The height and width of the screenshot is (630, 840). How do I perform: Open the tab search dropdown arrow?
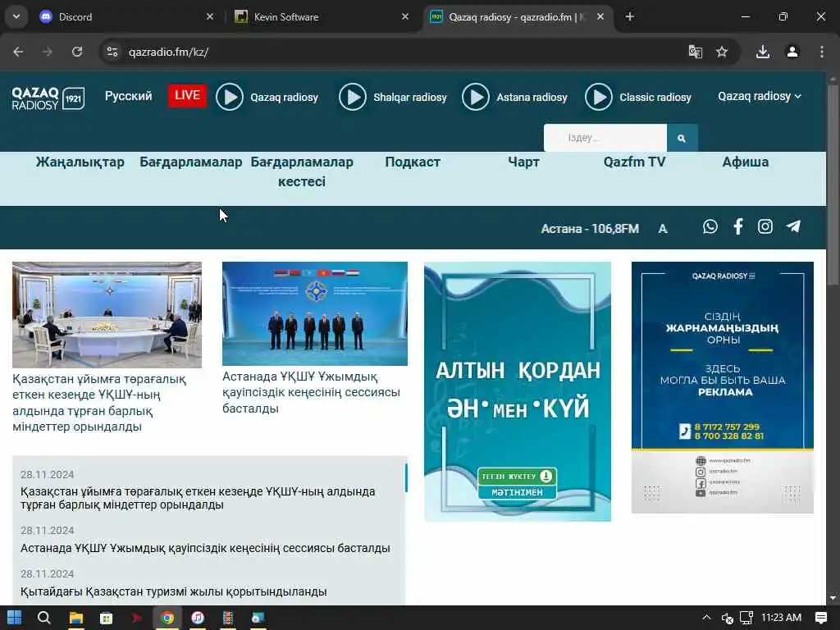click(16, 16)
